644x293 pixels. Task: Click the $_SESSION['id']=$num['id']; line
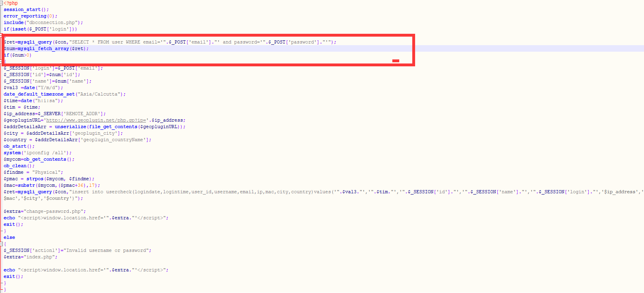pyautogui.click(x=42, y=75)
